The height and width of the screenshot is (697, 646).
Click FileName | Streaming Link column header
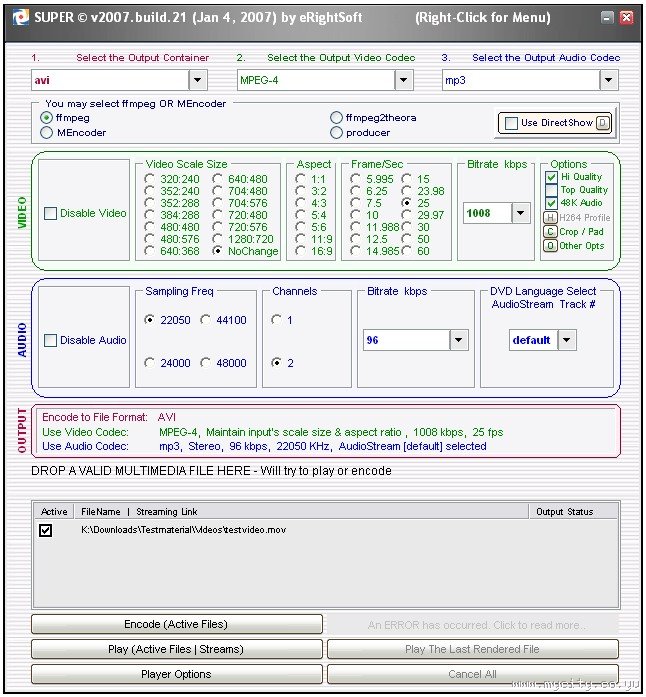pyautogui.click(x=301, y=512)
